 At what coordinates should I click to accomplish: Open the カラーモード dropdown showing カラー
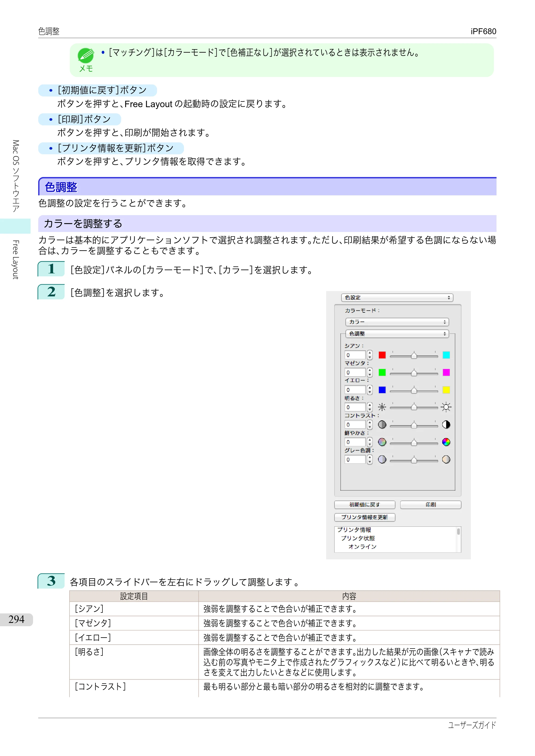(397, 322)
